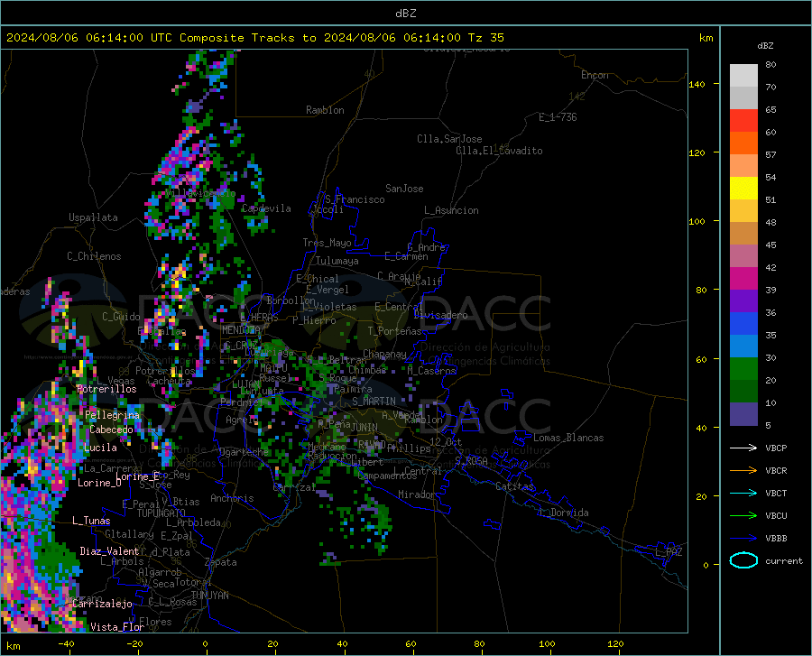Click the dBZ title at top
Image resolution: width=812 pixels, height=656 pixels.
[405, 14]
